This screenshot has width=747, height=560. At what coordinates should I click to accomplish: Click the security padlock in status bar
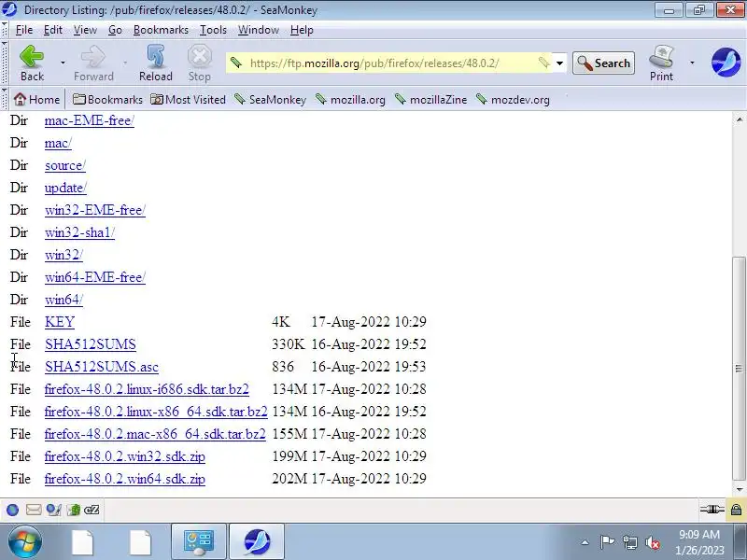736,510
